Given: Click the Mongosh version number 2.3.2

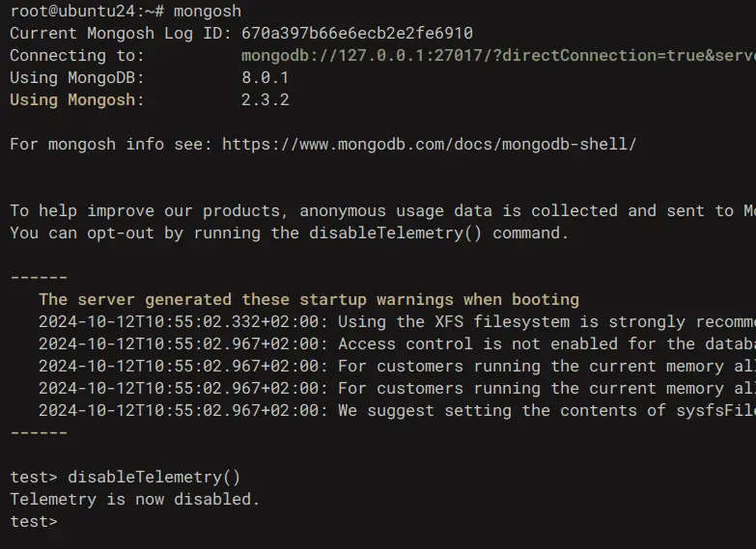Looking at the screenshot, I should [266, 99].
